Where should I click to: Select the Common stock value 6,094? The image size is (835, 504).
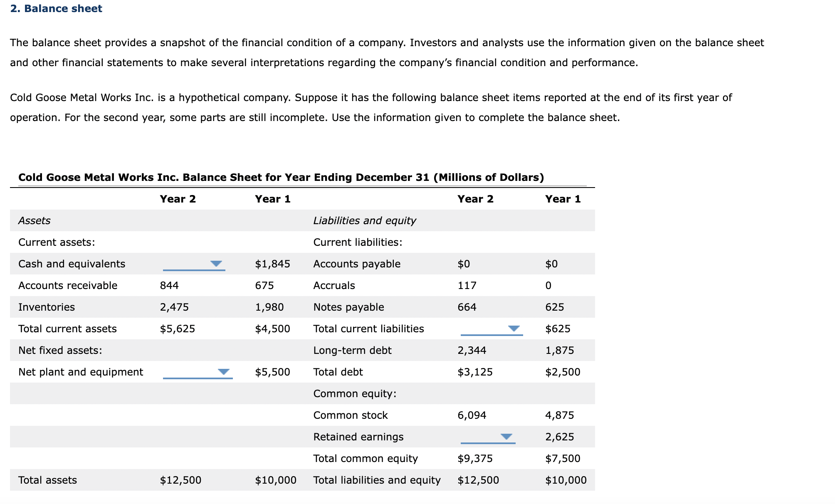[x=471, y=415]
